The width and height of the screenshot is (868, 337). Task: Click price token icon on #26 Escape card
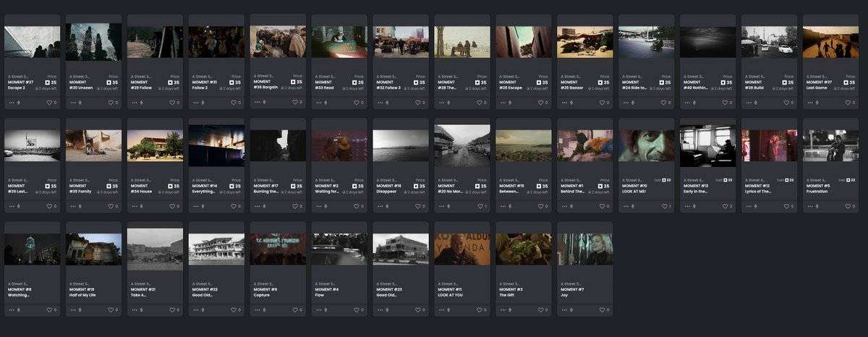tap(538, 82)
